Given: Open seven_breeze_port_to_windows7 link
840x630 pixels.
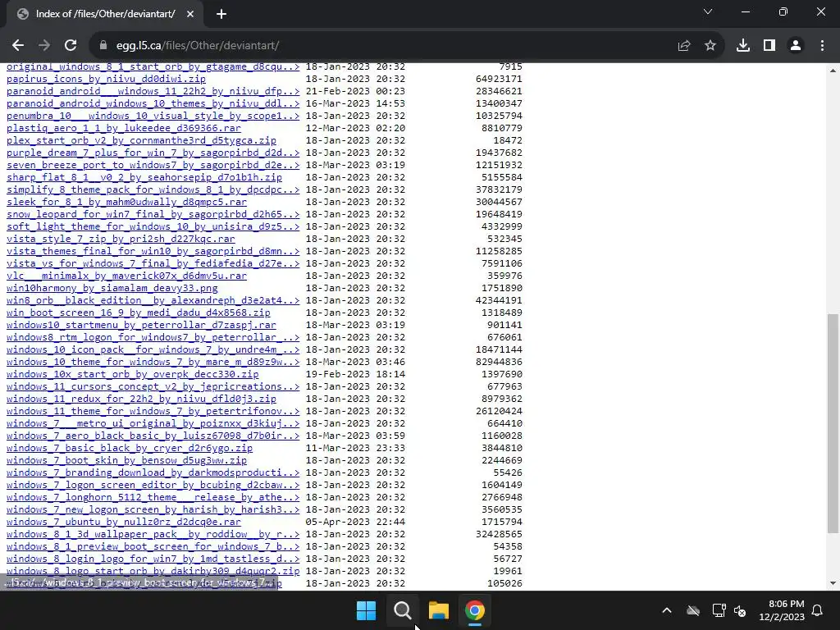Looking at the screenshot, I should [x=153, y=165].
